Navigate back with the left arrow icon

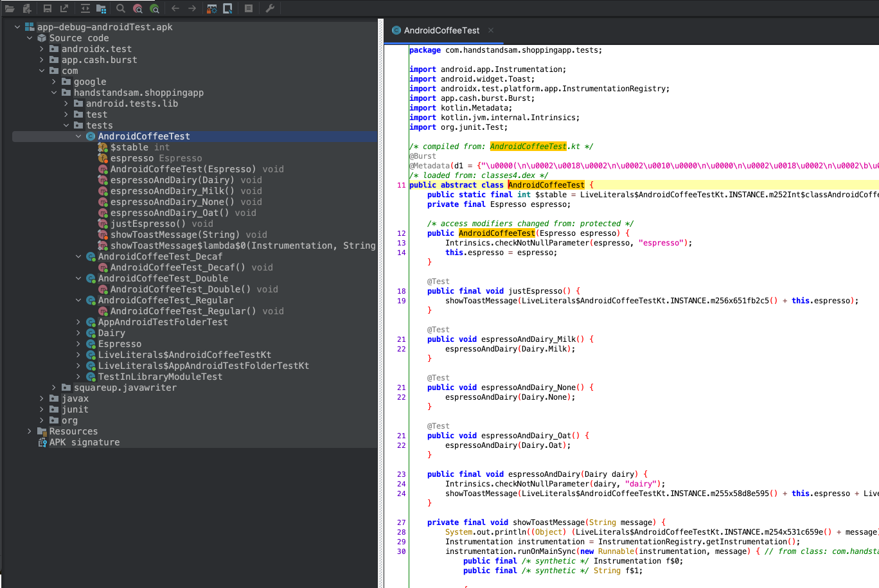tap(175, 8)
